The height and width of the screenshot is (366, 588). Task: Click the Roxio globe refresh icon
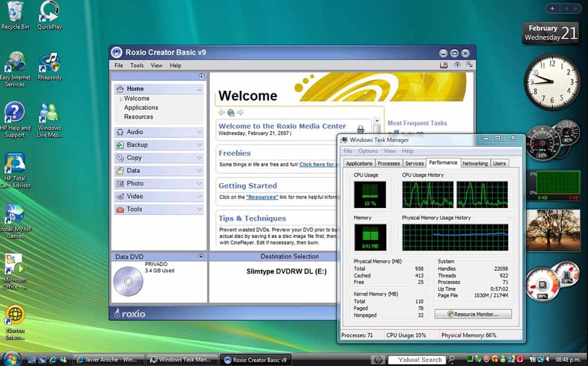pos(230,112)
